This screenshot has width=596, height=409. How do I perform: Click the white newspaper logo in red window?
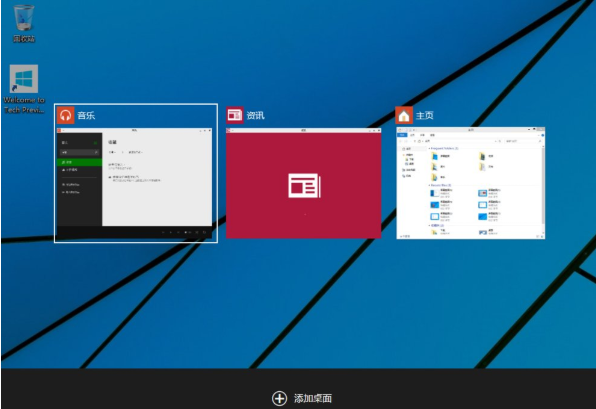tap(304, 185)
